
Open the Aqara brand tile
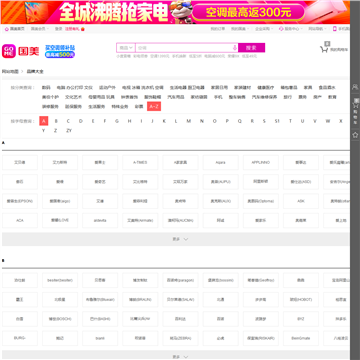tap(220, 162)
